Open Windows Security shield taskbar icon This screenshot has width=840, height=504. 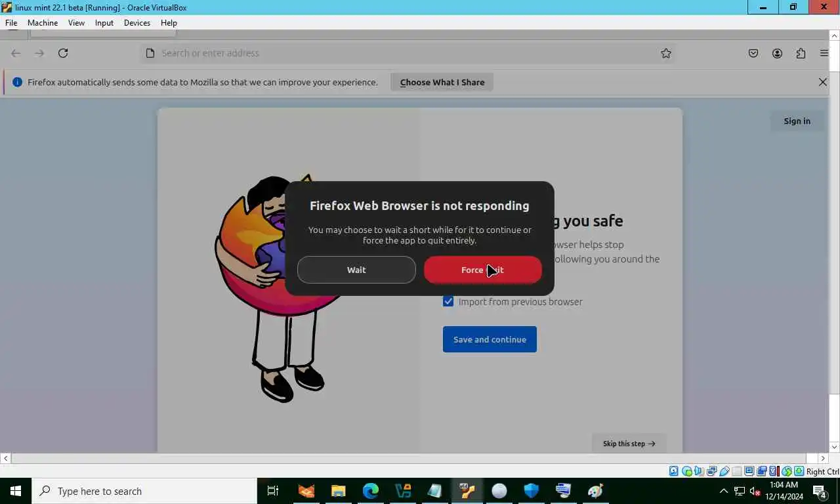(531, 491)
